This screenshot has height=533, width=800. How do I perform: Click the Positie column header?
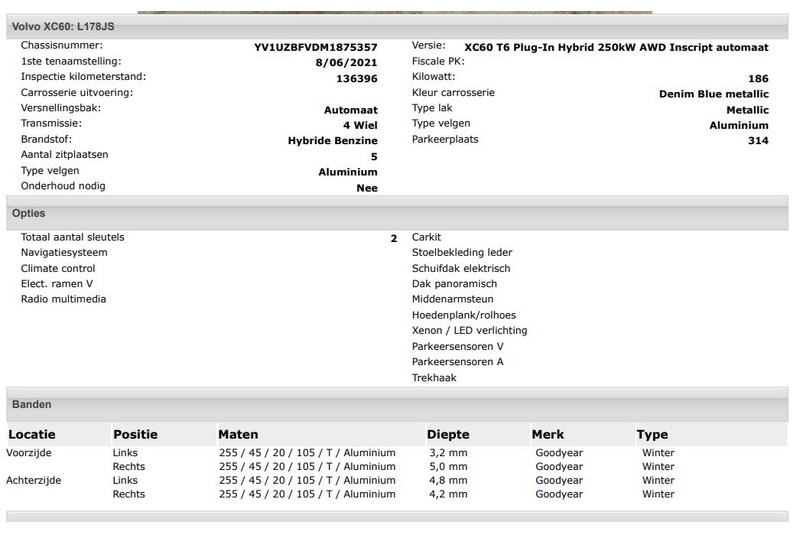135,435
